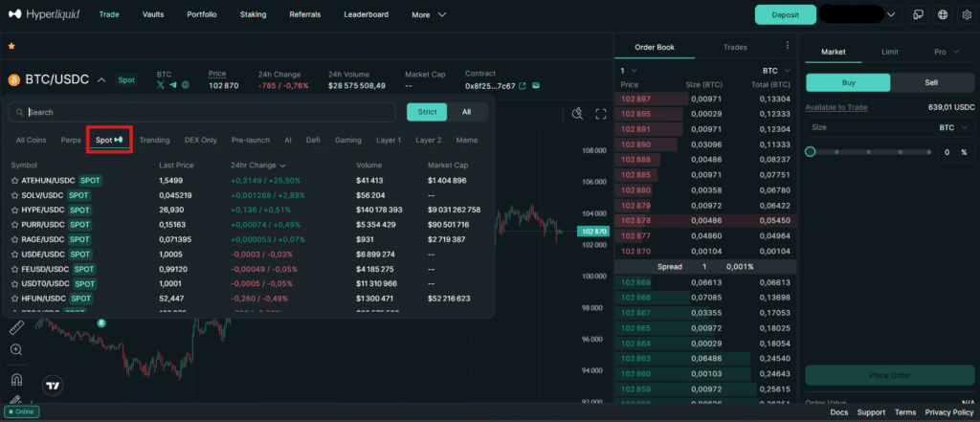Click the Bitcoin coin icon beside BTC/USDC
The image size is (980, 422).
pos(13,80)
